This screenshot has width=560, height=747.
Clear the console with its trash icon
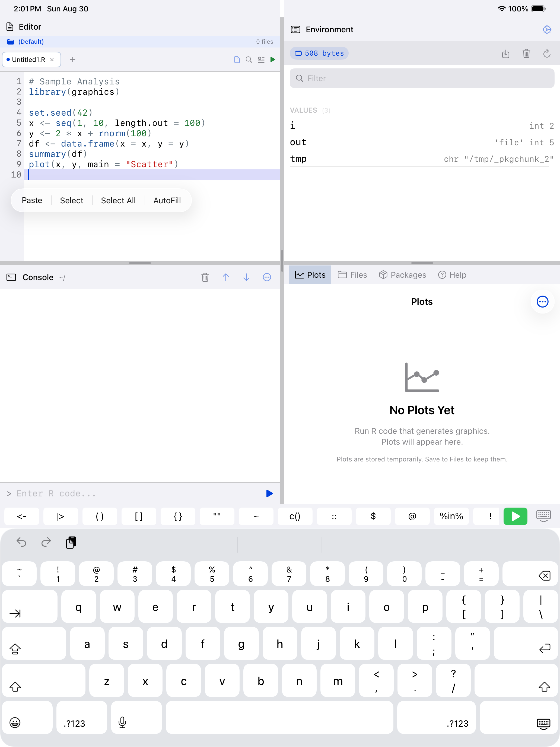click(x=205, y=277)
